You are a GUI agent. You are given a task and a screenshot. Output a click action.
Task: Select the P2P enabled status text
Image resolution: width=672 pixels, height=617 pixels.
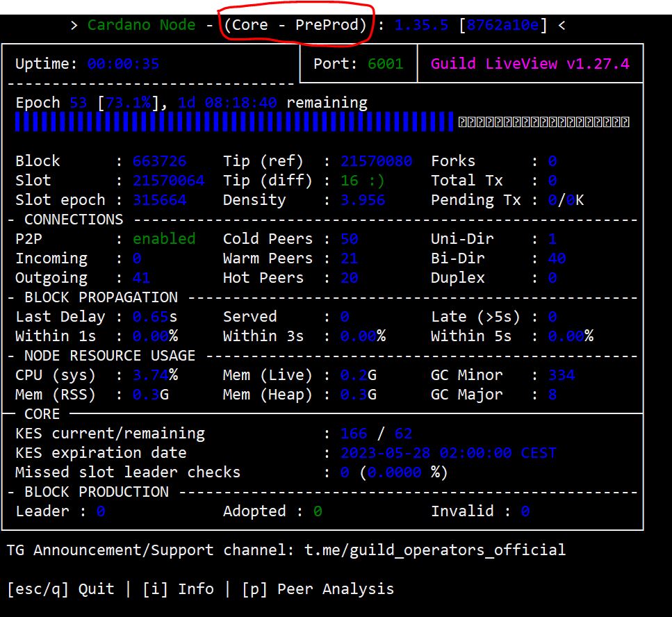pyautogui.click(x=164, y=239)
